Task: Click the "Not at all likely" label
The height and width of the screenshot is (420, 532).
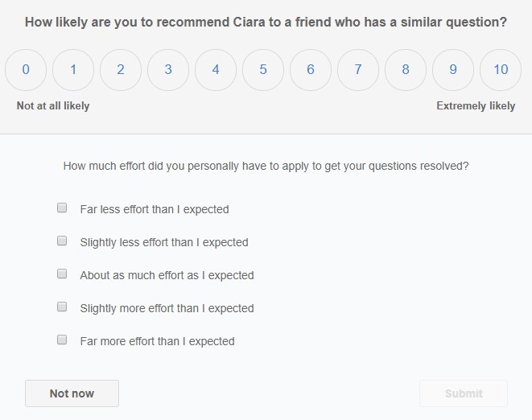Action: 53,106
